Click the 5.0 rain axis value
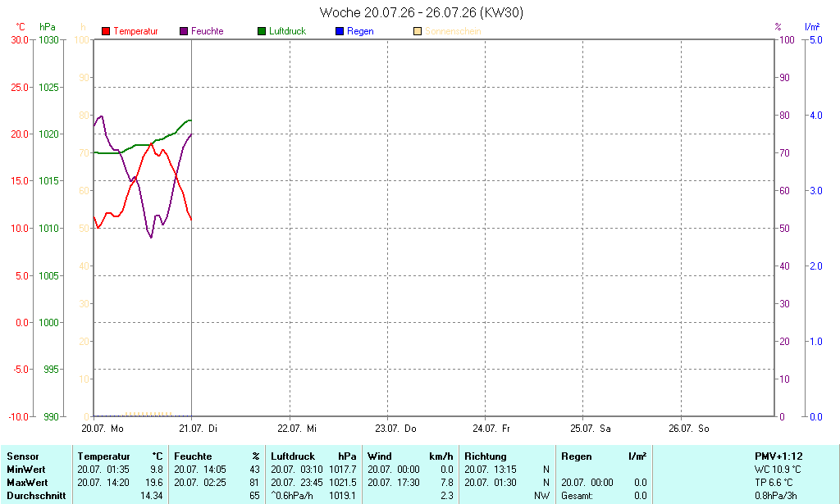Image resolution: width=840 pixels, height=504 pixels. (816, 40)
